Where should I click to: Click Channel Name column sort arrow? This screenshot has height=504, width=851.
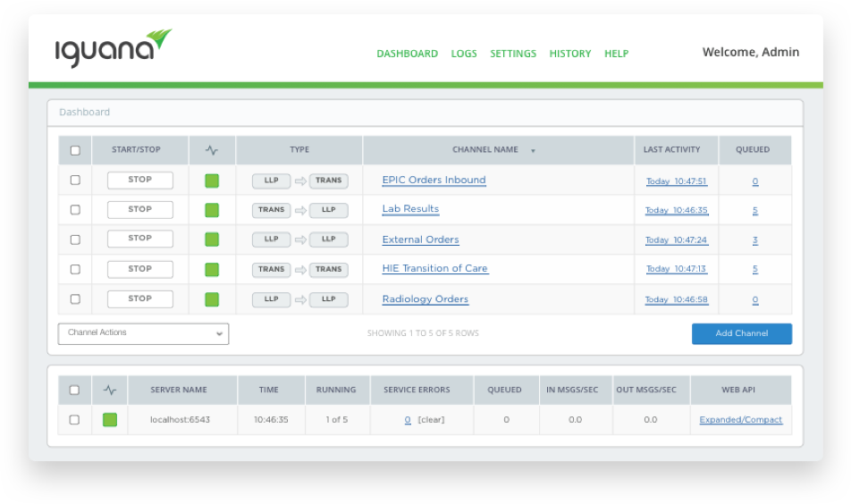[x=533, y=151]
